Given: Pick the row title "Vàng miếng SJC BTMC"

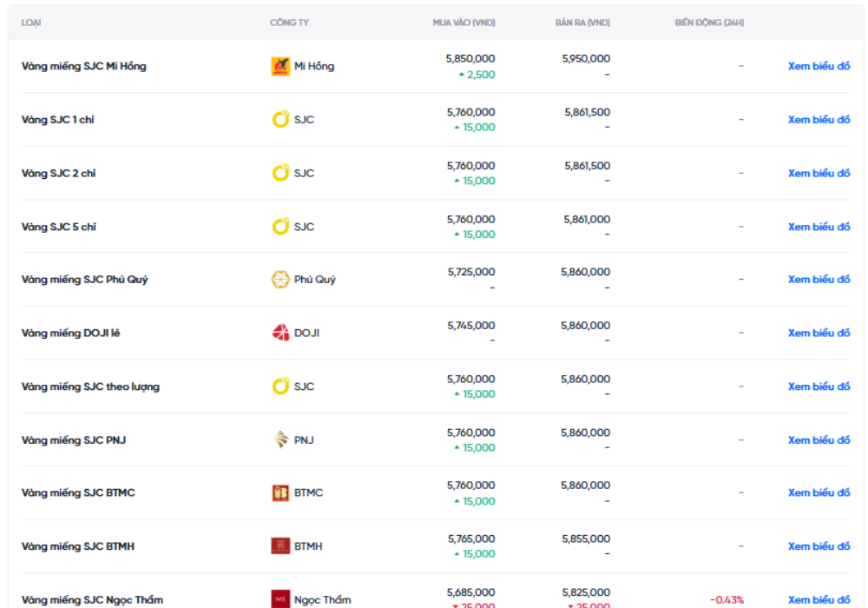Looking at the screenshot, I should [x=78, y=492].
